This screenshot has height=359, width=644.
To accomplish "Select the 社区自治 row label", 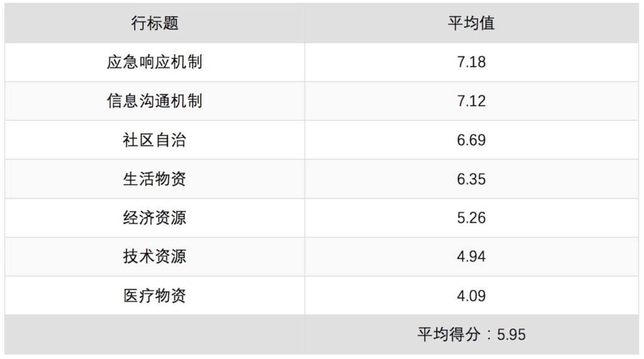I will (x=155, y=140).
